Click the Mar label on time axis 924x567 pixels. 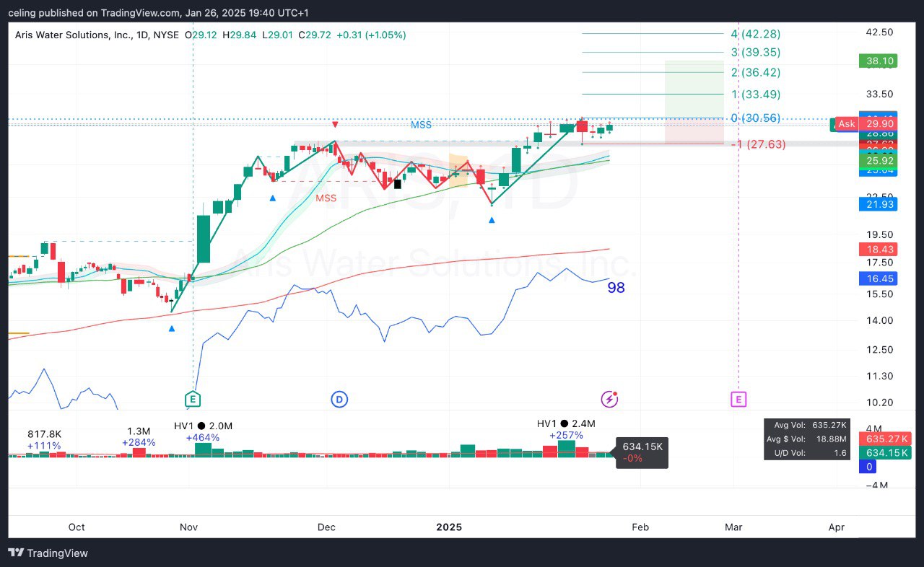733,527
